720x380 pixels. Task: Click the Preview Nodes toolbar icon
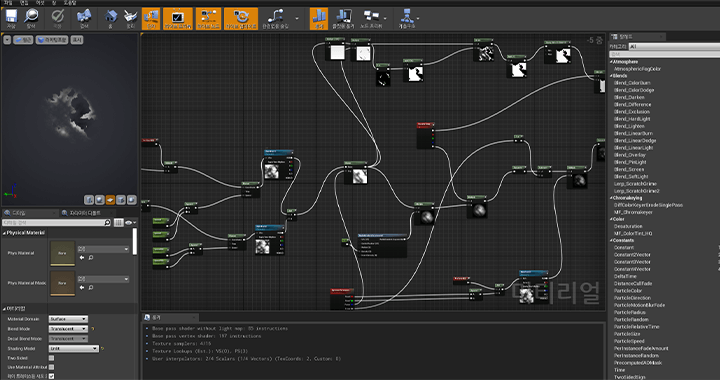(371, 18)
